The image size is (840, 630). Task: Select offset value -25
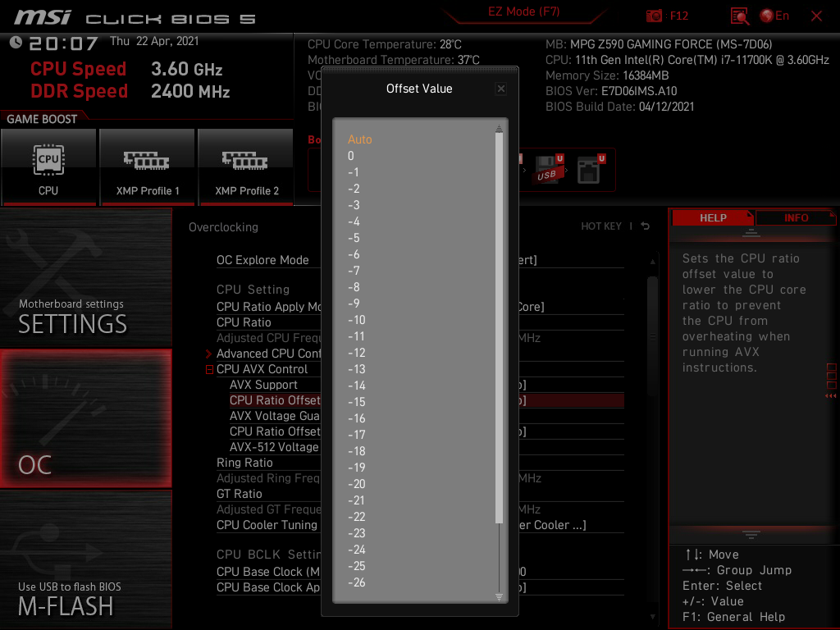(x=356, y=566)
